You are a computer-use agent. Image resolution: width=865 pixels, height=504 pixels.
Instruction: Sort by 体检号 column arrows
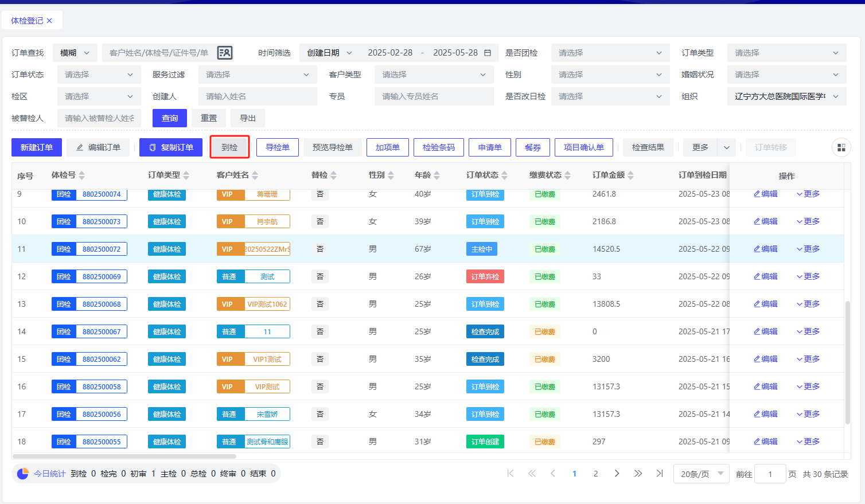point(81,175)
